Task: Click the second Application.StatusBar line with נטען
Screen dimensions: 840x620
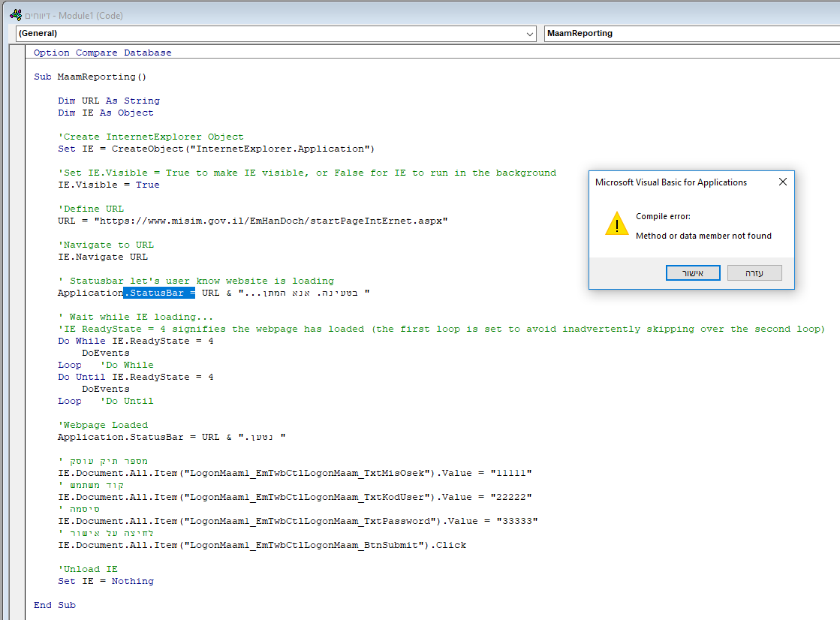Action: pos(171,438)
